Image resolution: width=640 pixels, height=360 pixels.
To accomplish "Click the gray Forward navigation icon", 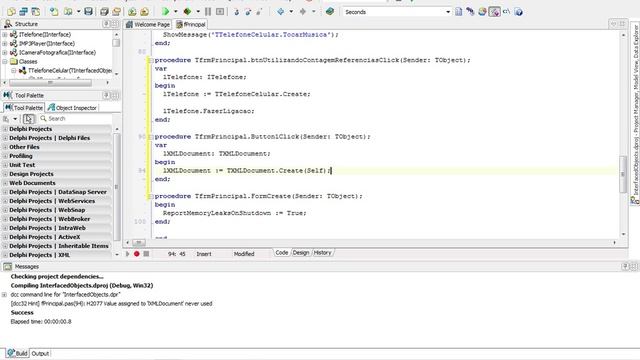I will pyautogui.click(x=303, y=12).
